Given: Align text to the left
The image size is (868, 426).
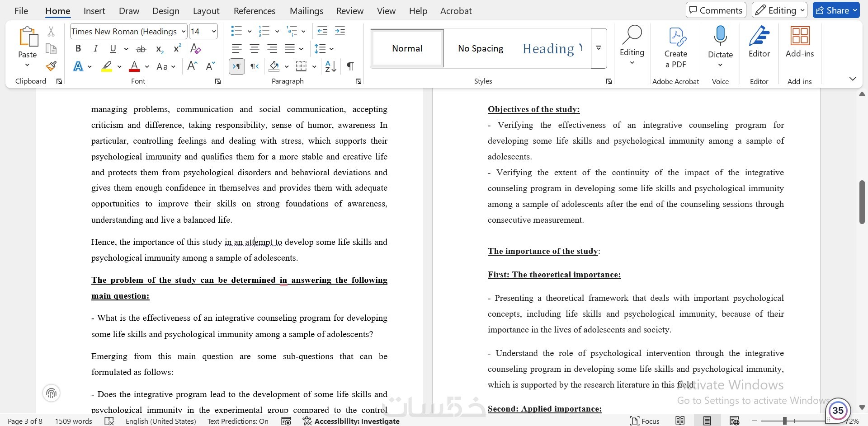Looking at the screenshot, I should (236, 49).
